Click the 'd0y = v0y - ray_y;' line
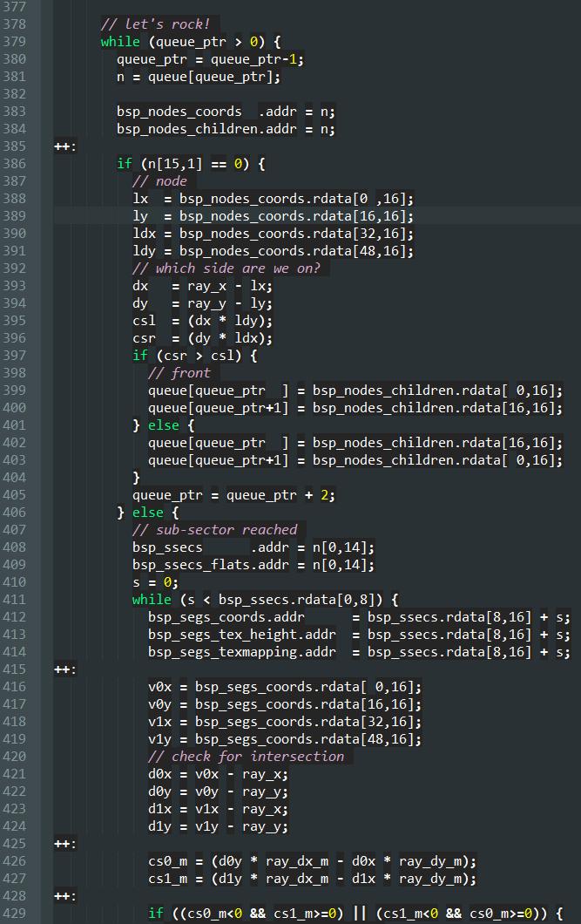 point(218,792)
